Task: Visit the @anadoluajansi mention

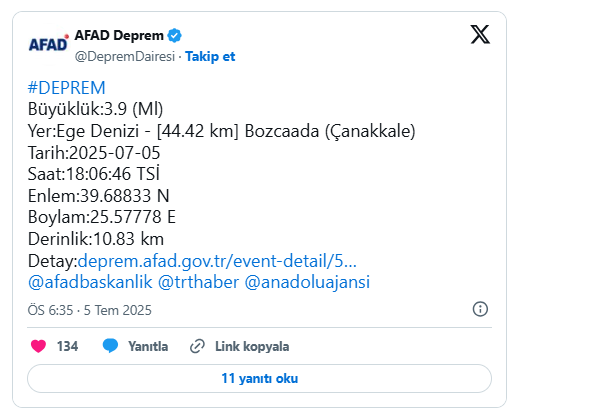Action: tap(307, 282)
